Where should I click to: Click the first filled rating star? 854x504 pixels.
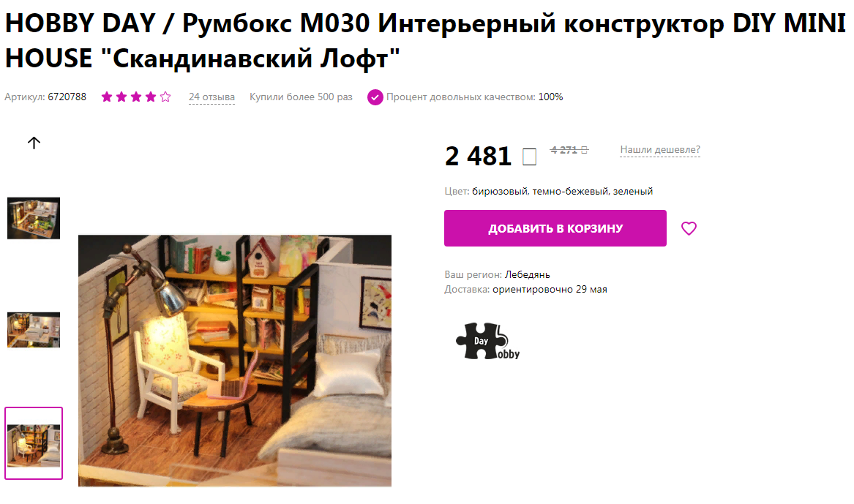pos(107,97)
